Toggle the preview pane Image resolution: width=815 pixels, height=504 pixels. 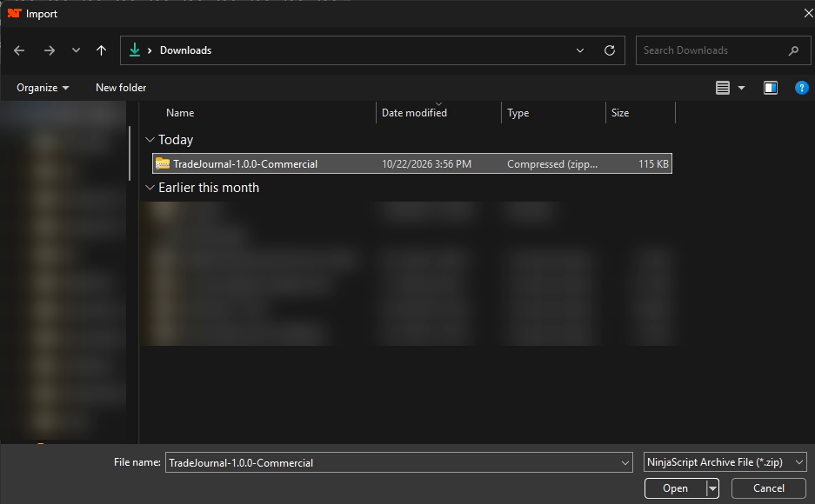(x=771, y=88)
